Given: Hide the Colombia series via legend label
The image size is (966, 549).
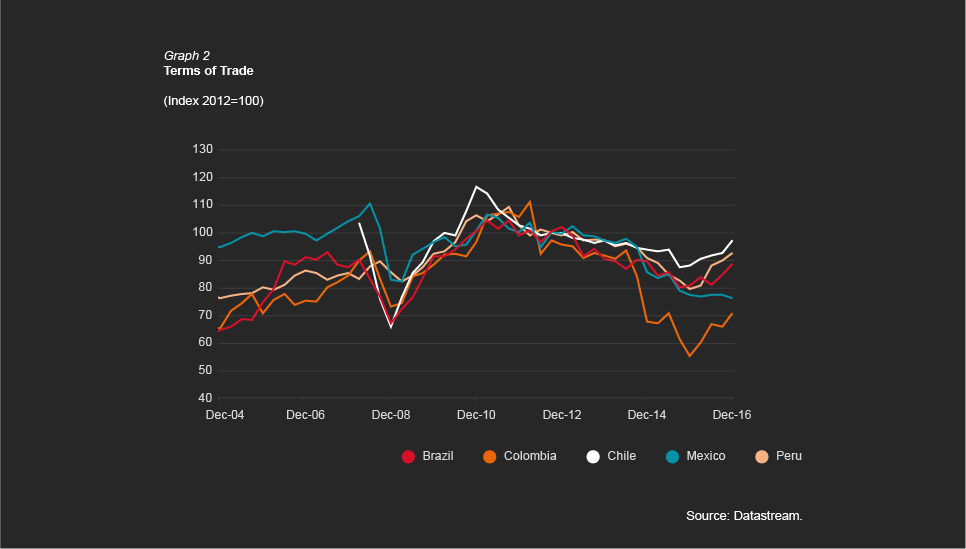Looking at the screenshot, I should pyautogui.click(x=529, y=456).
